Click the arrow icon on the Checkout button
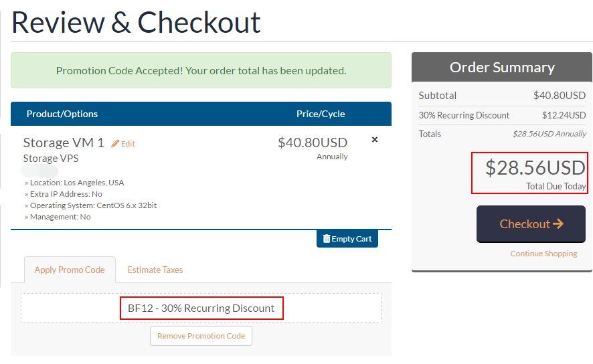The height and width of the screenshot is (364, 593). [558, 223]
